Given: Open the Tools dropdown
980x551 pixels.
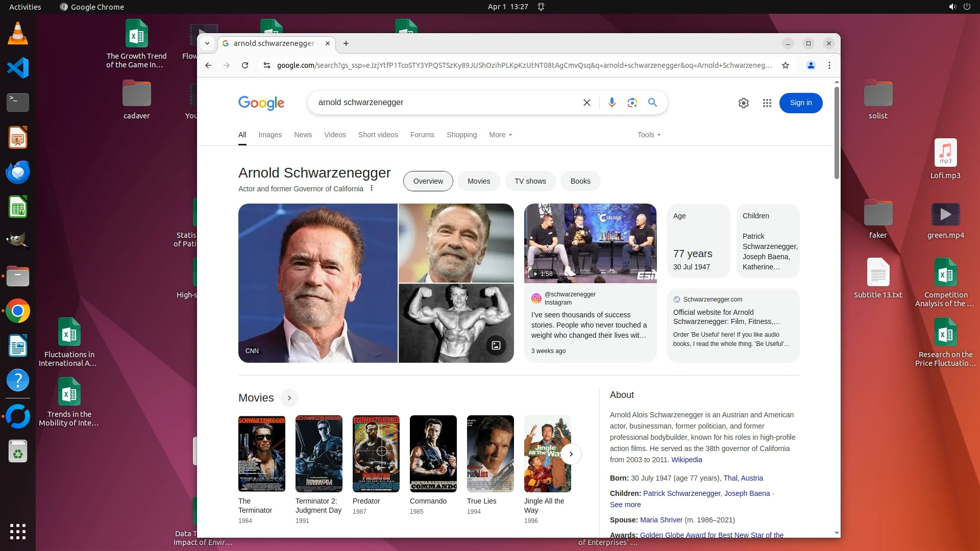Looking at the screenshot, I should (x=649, y=135).
